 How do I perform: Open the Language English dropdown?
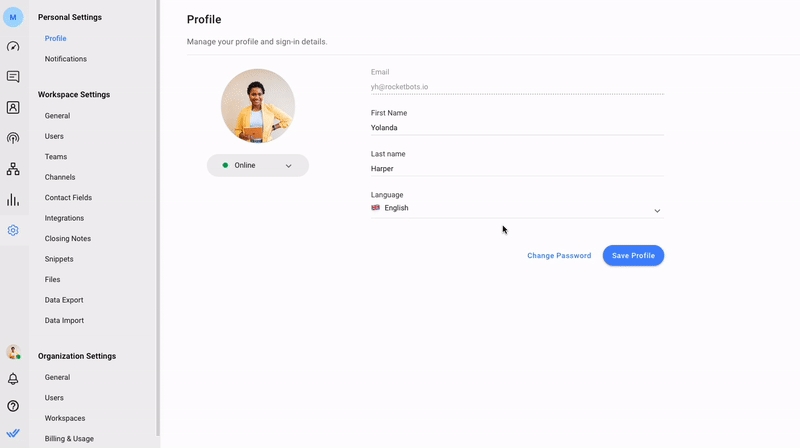pos(517,208)
